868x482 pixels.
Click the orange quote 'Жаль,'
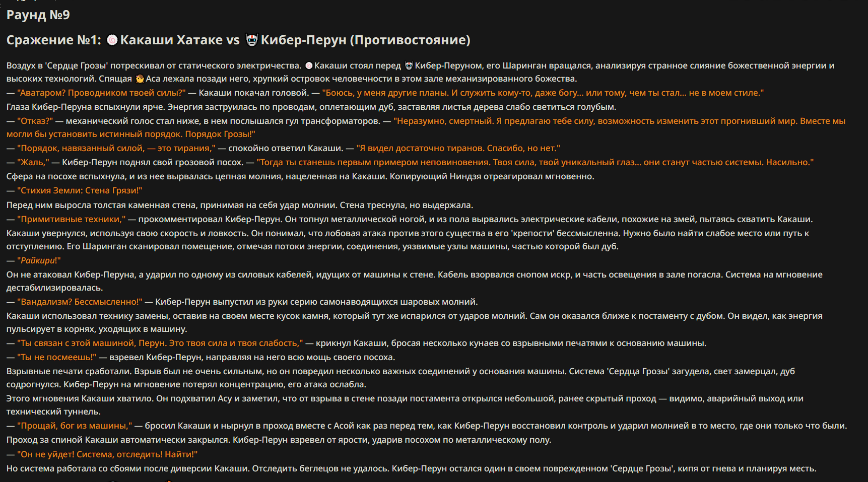tap(33, 162)
